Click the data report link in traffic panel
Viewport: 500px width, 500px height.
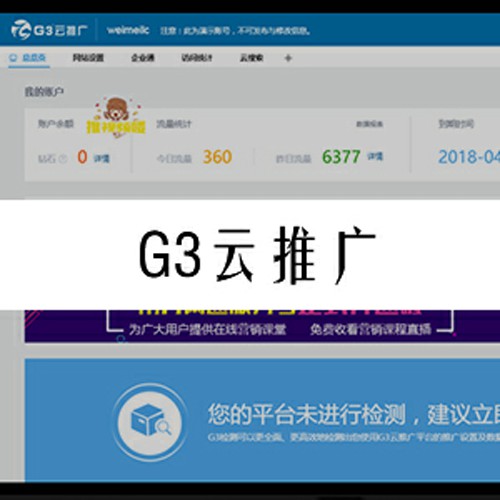pos(369,124)
